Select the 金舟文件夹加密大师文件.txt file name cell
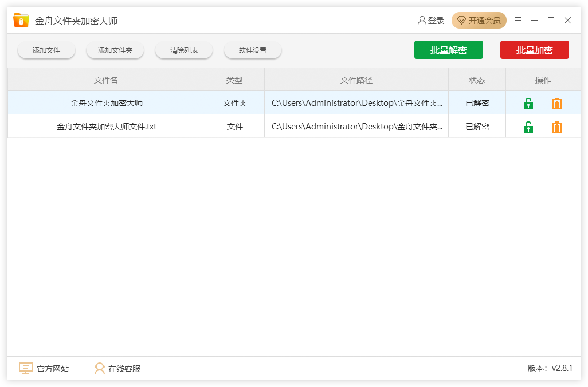This screenshot has height=387, width=588. 106,127
